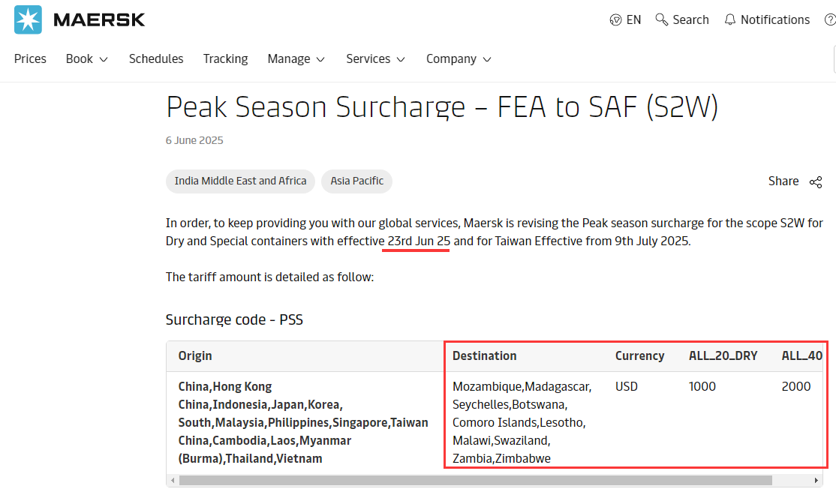Click the notifications bell icon
Viewport: 836px width, 504px height.
pyautogui.click(x=729, y=20)
